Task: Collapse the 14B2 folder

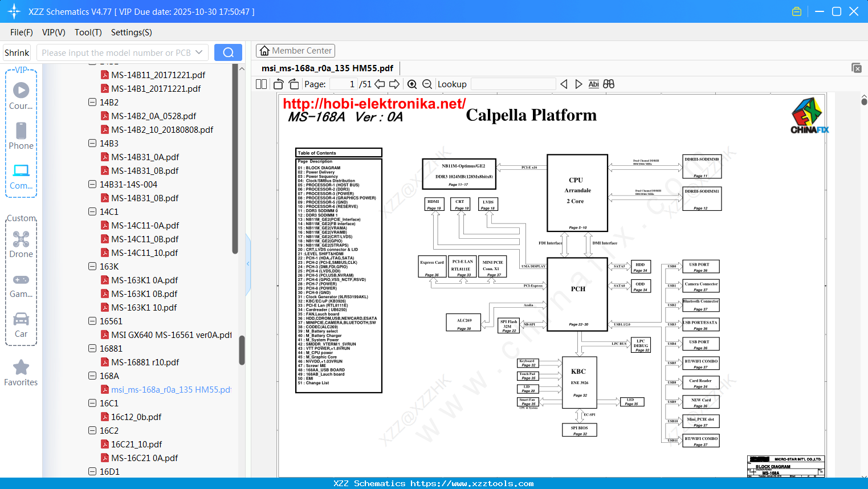Action: click(92, 103)
